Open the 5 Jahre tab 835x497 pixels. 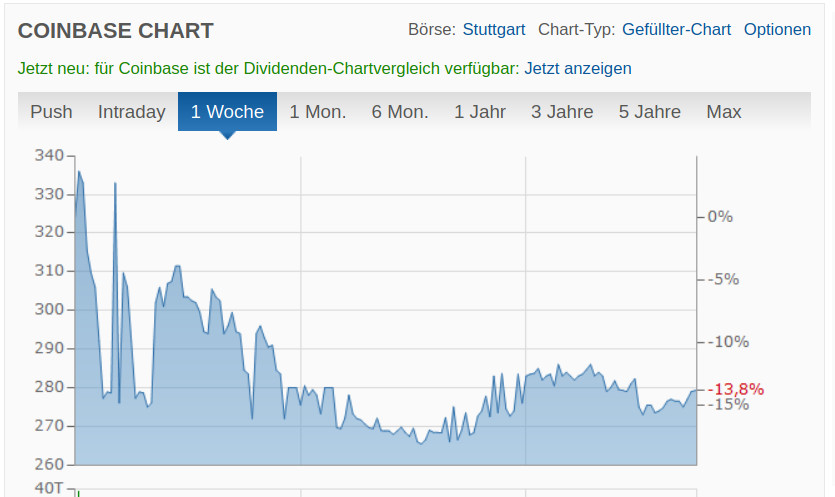(x=650, y=112)
